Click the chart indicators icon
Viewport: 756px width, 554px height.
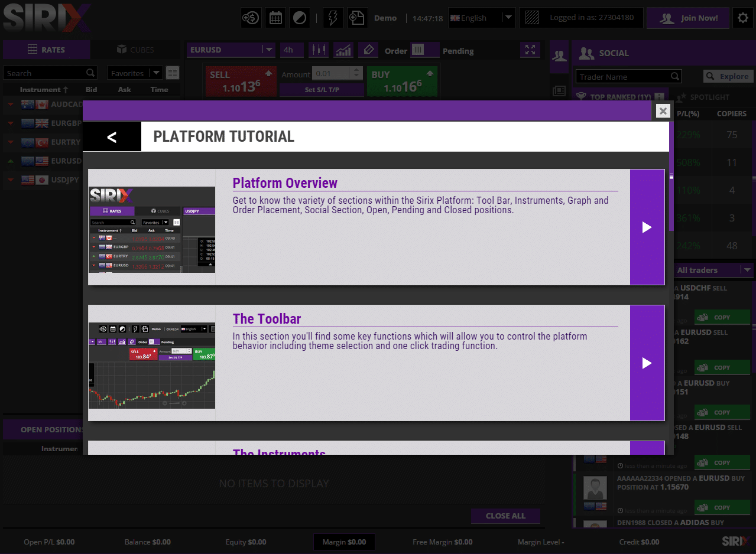(343, 50)
